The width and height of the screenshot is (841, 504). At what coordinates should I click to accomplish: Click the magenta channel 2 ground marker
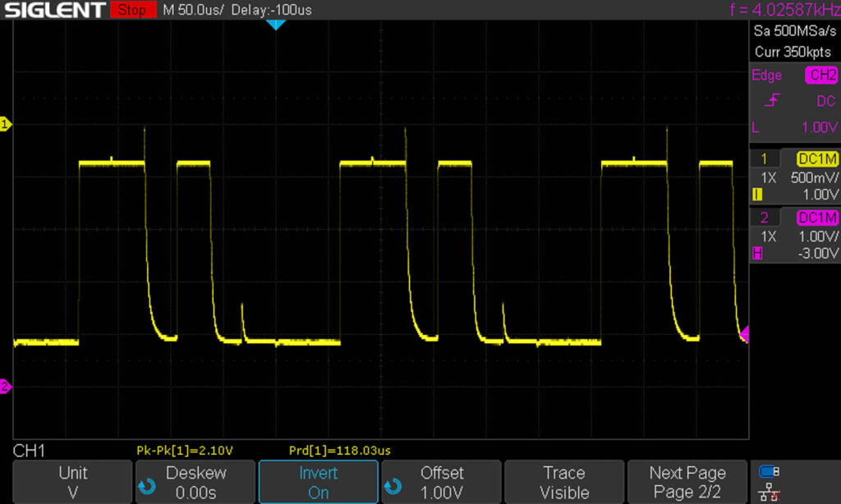(x=6, y=386)
